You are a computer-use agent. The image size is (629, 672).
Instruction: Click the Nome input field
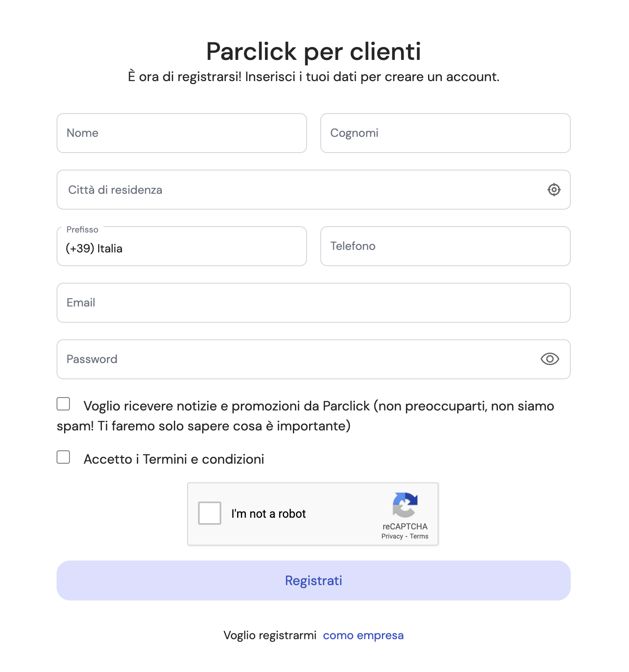[x=182, y=133]
